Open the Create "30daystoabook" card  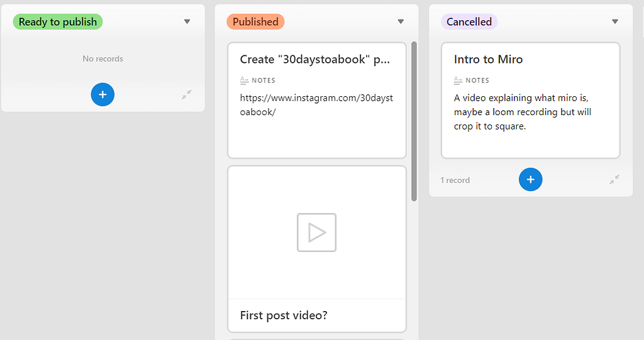point(317,100)
